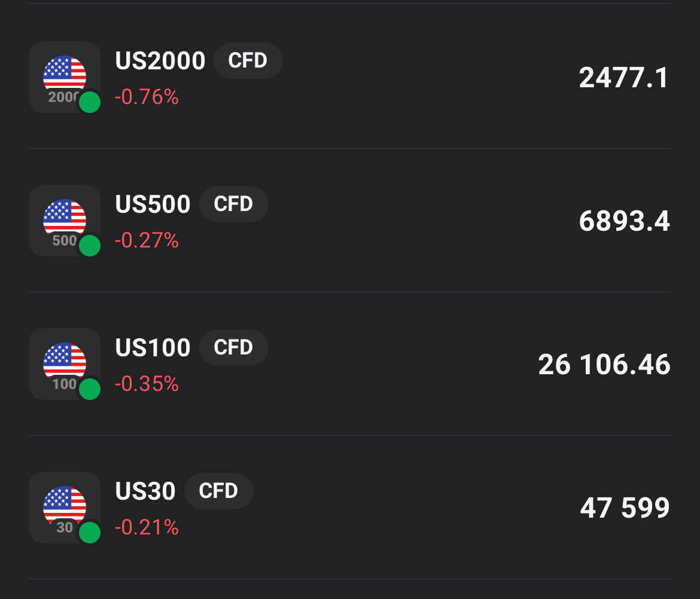Click the US30 -0.21% change value
Viewport: 700px width, 599px height.
(x=147, y=527)
